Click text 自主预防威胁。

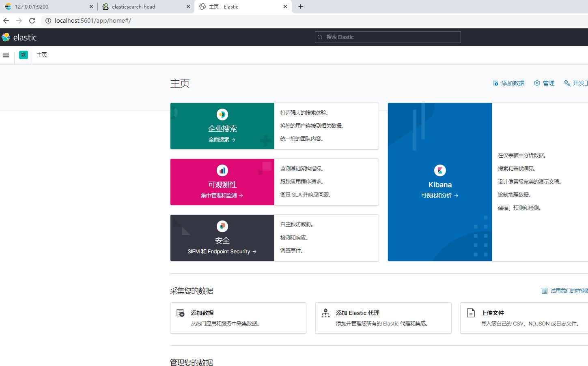tap(297, 224)
